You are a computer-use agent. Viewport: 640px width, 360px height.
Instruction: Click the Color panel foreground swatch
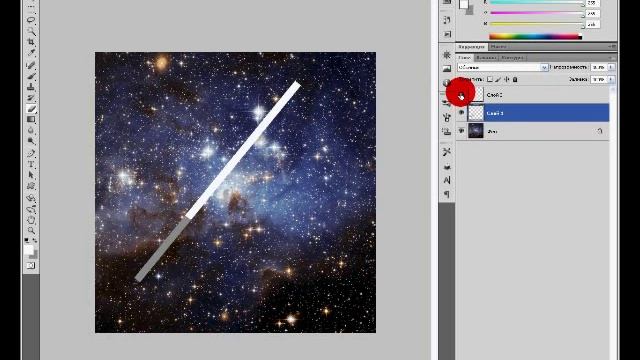click(463, 4)
